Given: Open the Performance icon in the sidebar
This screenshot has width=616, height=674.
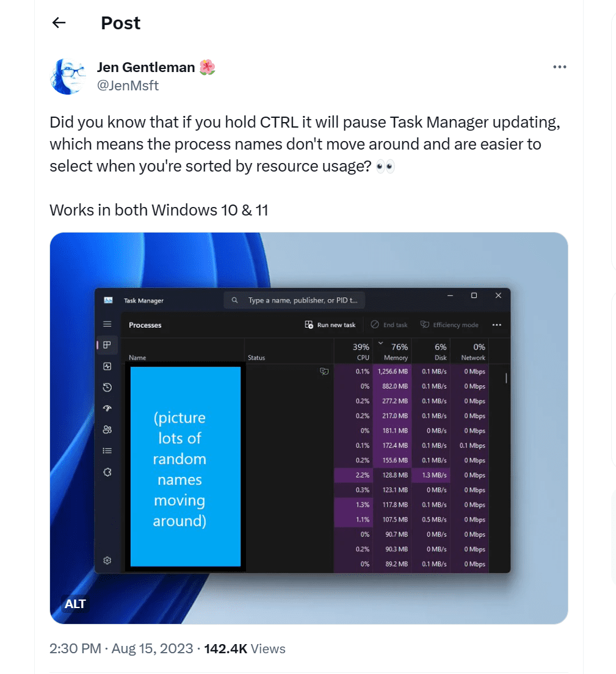Looking at the screenshot, I should click(x=107, y=366).
